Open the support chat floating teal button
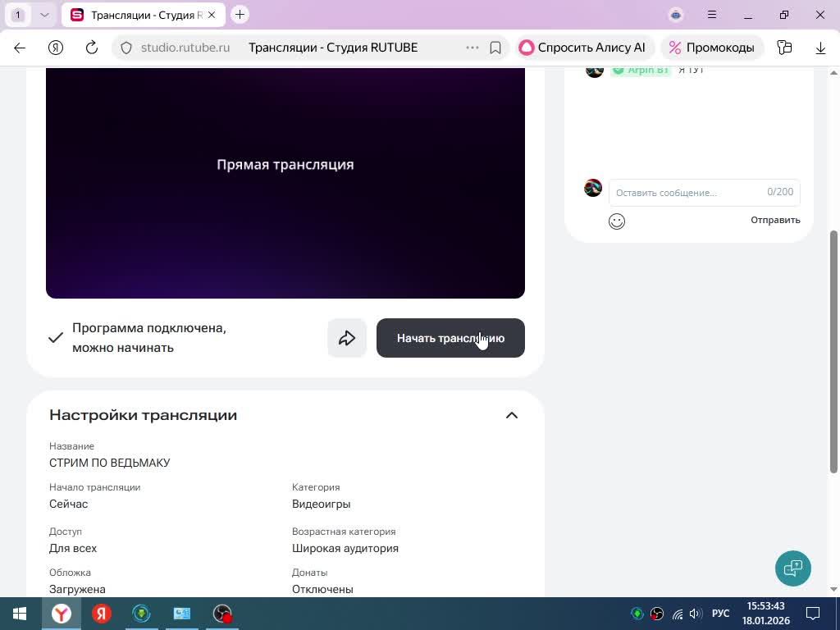Screen dimensions: 840x630 [793, 568]
